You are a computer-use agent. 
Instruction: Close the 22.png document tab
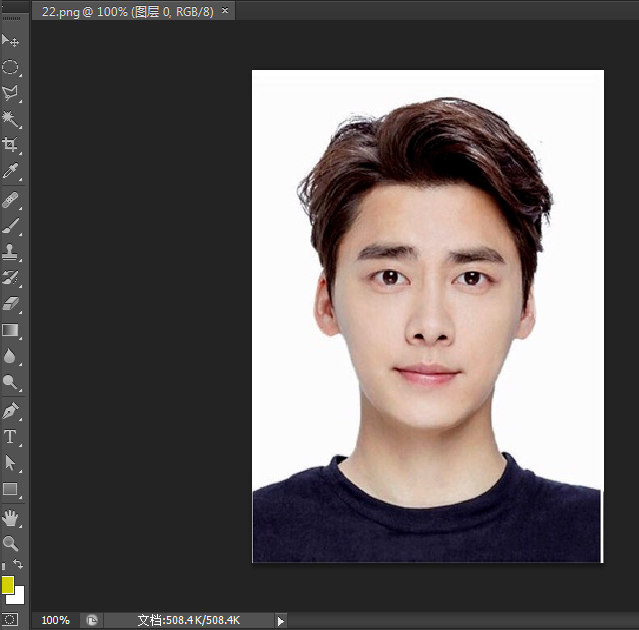click(225, 11)
